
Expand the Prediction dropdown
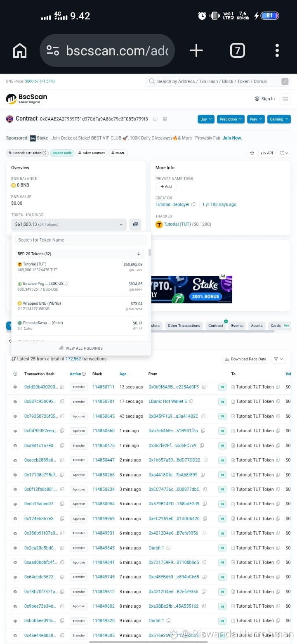[231, 119]
